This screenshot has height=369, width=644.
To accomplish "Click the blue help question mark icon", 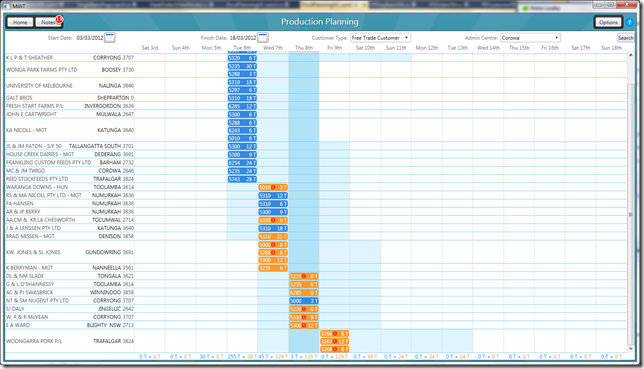I will tap(630, 22).
